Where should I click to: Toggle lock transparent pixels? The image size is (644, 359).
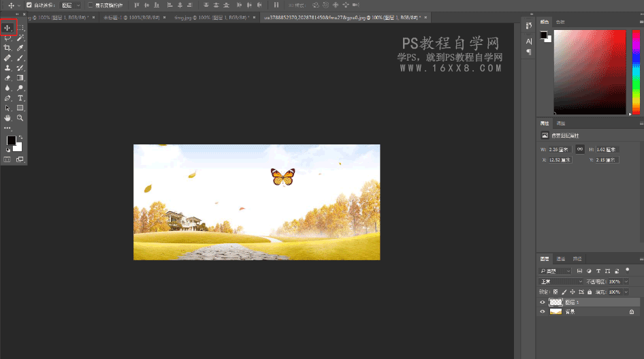(x=556, y=292)
